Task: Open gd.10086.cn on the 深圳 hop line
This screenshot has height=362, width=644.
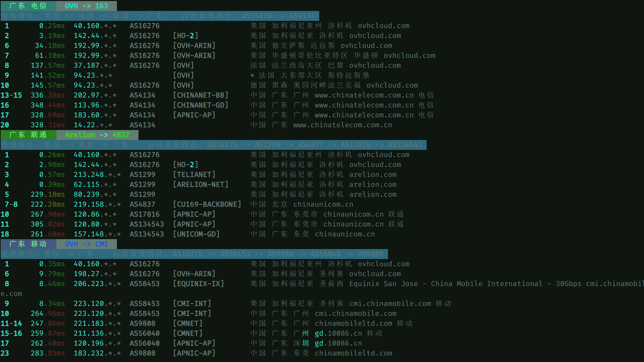Action: pyautogui.click(x=338, y=343)
